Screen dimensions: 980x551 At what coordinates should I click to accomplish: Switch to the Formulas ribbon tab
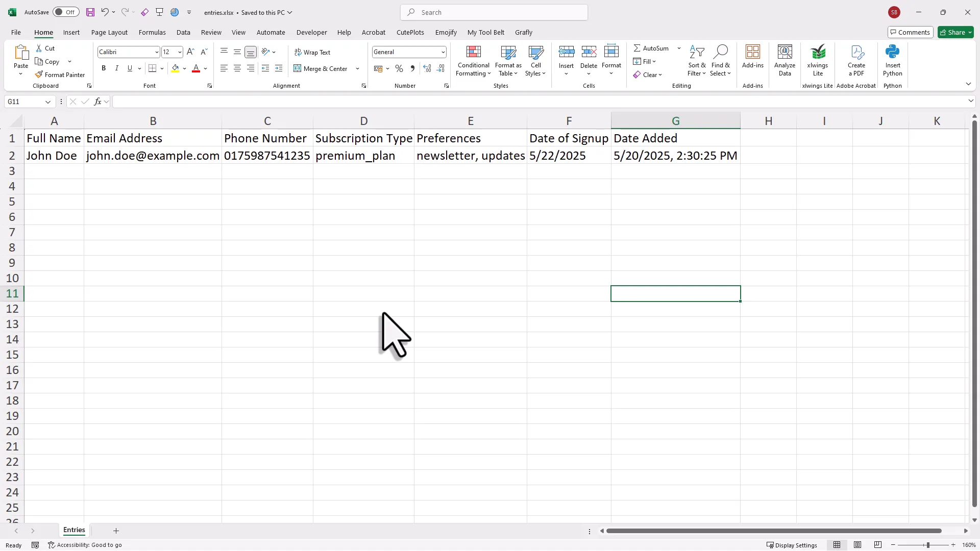pos(152,32)
